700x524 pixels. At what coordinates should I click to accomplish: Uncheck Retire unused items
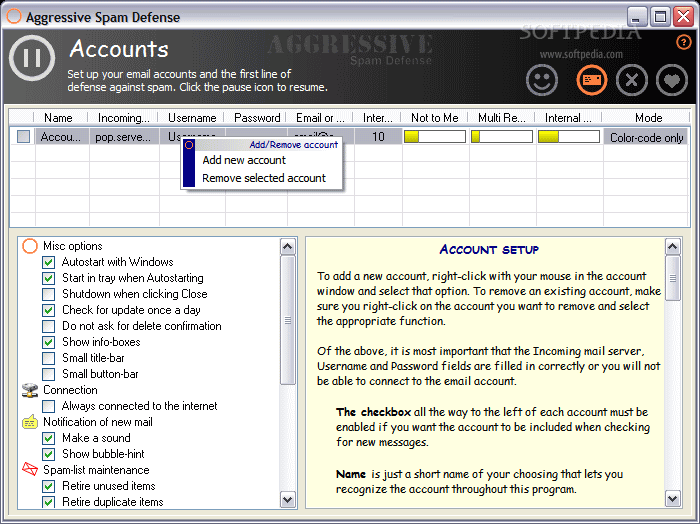point(49,486)
